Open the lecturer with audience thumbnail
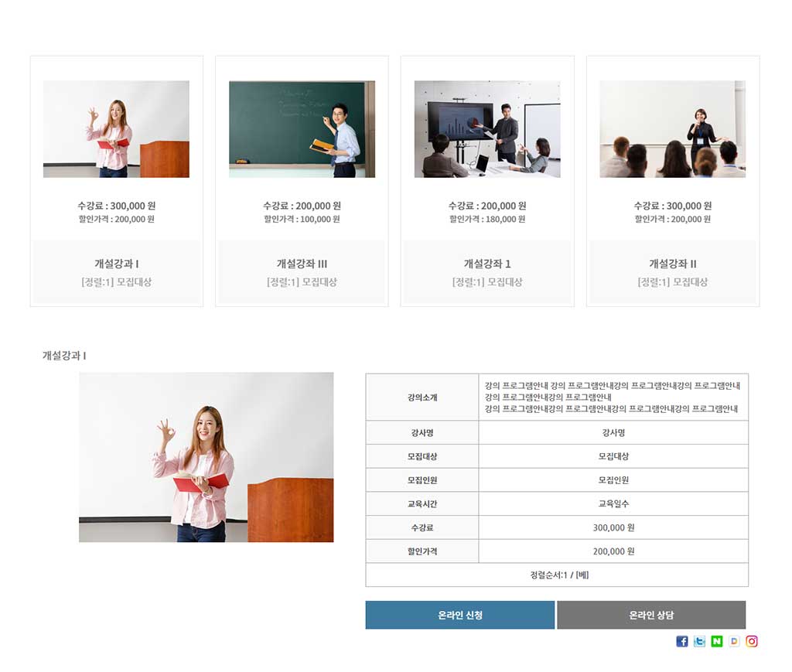 click(x=673, y=129)
